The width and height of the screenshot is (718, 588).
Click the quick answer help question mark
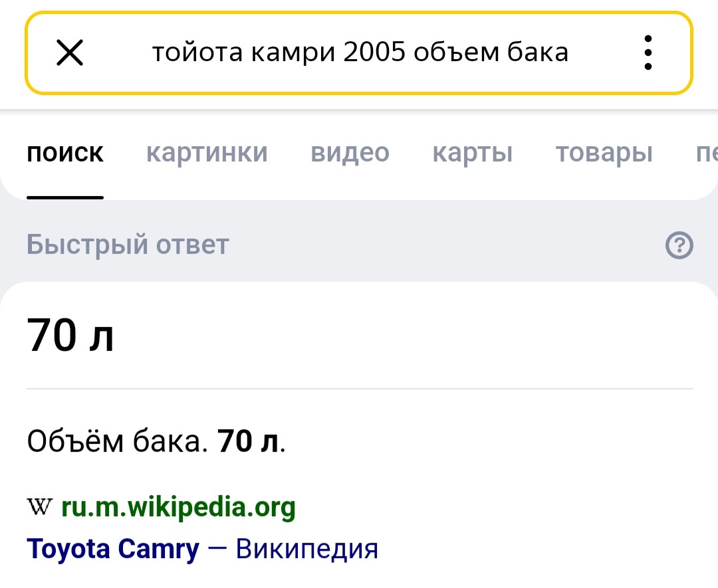pyautogui.click(x=679, y=246)
